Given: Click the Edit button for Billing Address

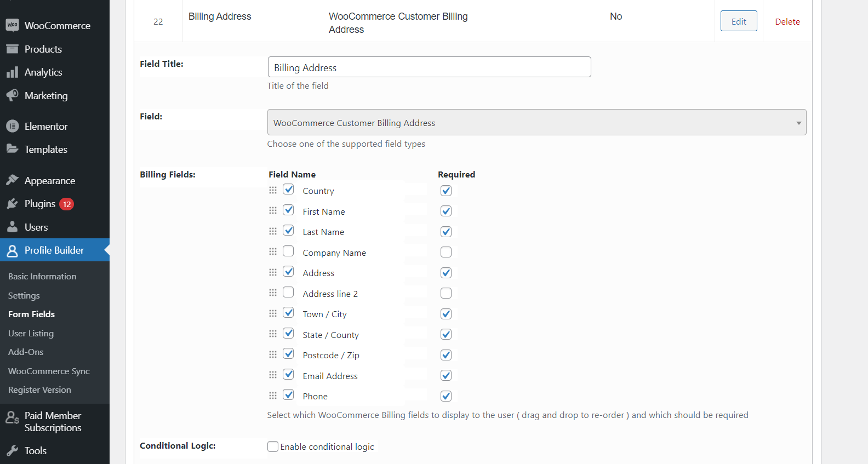Looking at the screenshot, I should (x=739, y=21).
